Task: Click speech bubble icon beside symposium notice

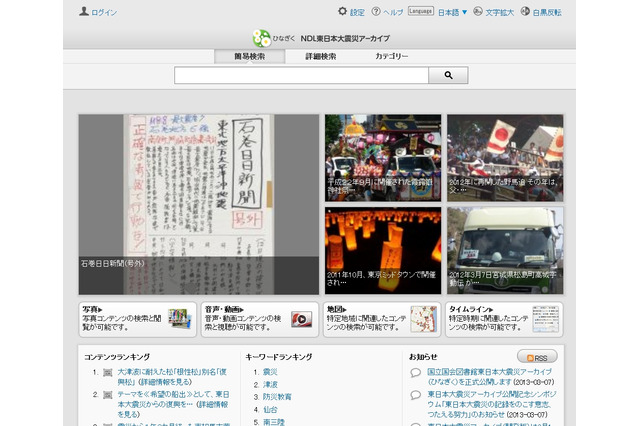Action: 416,395
